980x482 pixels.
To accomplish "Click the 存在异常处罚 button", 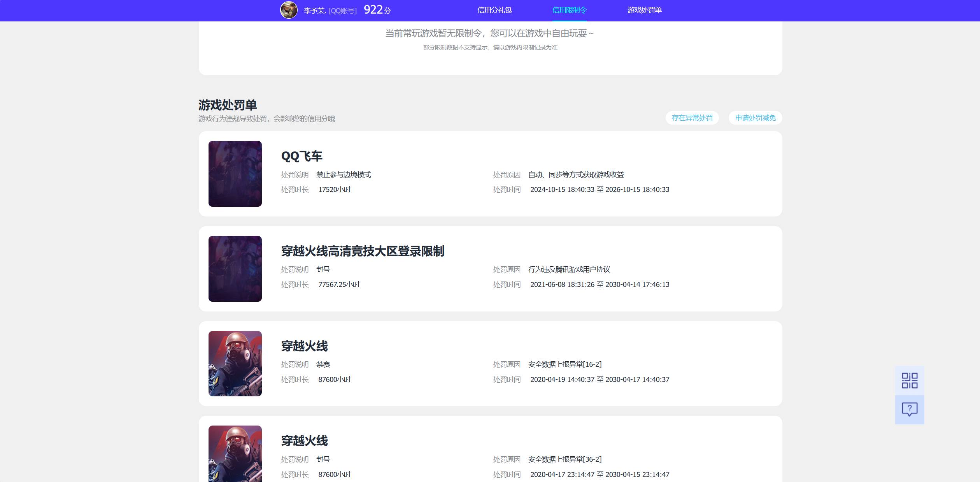I will pos(692,118).
